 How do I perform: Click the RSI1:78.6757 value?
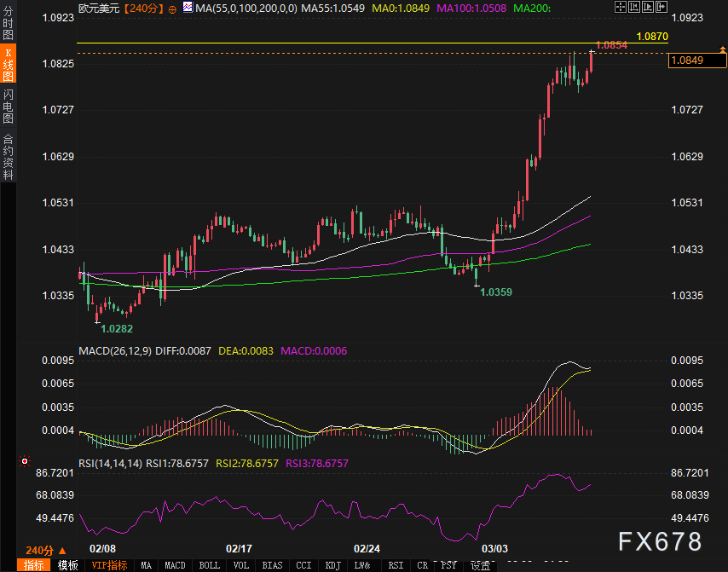click(x=177, y=464)
